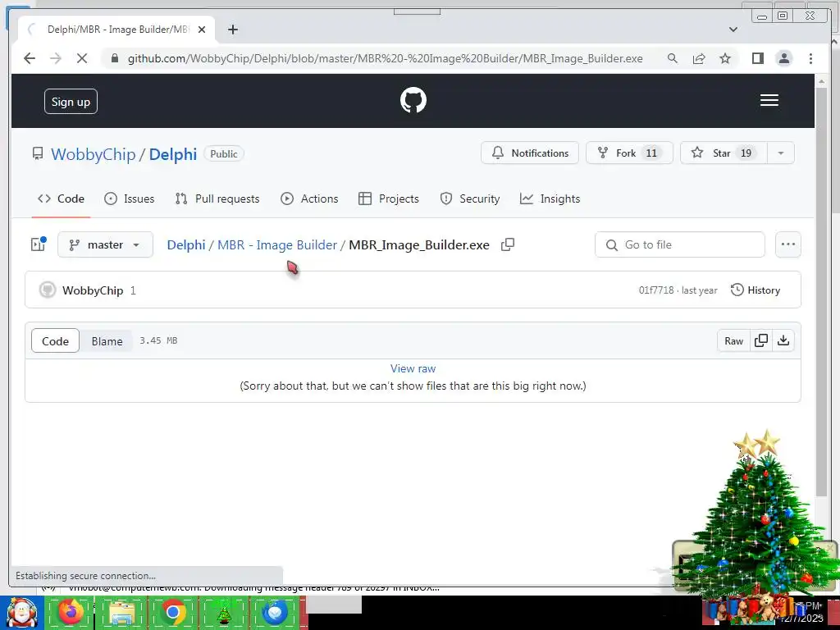This screenshot has width=840, height=630.
Task: Select the Blame view toggle
Action: point(107,340)
